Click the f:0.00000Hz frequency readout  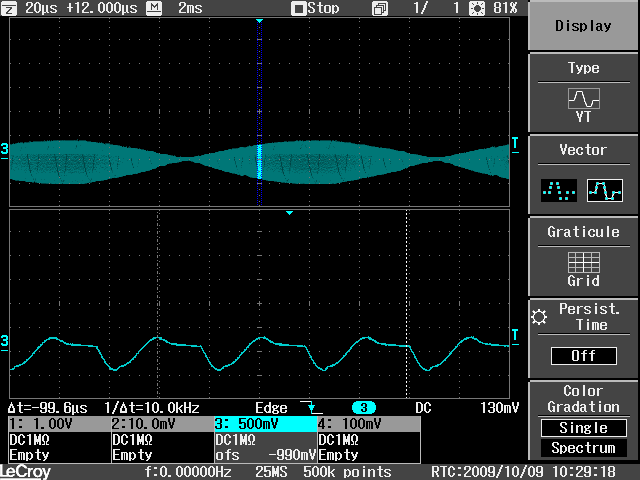click(x=188, y=472)
